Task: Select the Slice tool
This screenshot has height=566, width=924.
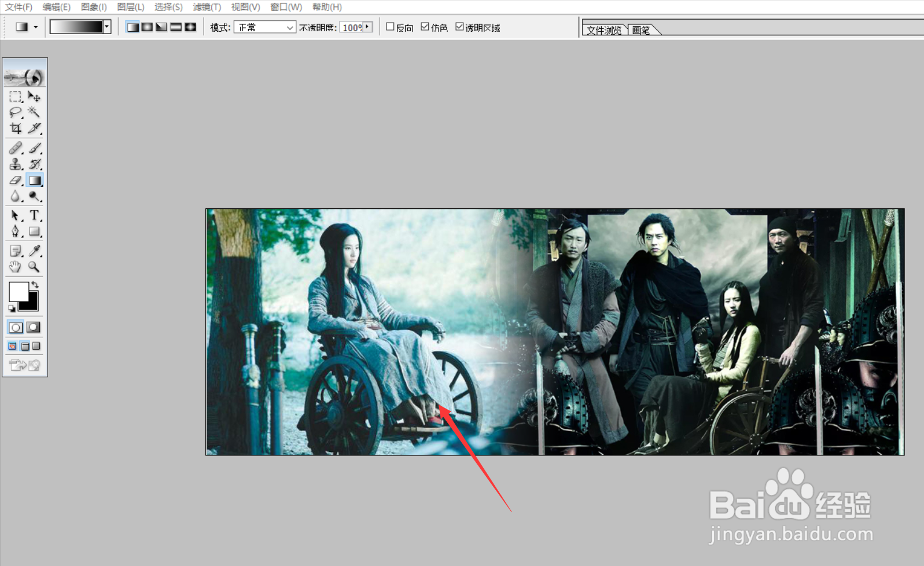Action: click(x=35, y=128)
